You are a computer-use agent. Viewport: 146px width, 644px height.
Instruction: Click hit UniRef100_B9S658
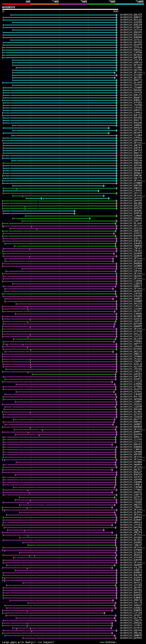131,118
